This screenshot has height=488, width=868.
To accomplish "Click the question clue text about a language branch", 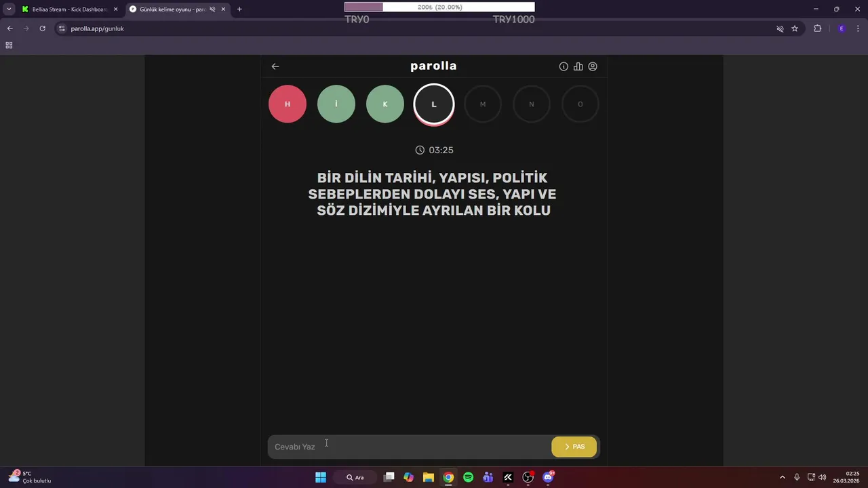I will click(433, 195).
